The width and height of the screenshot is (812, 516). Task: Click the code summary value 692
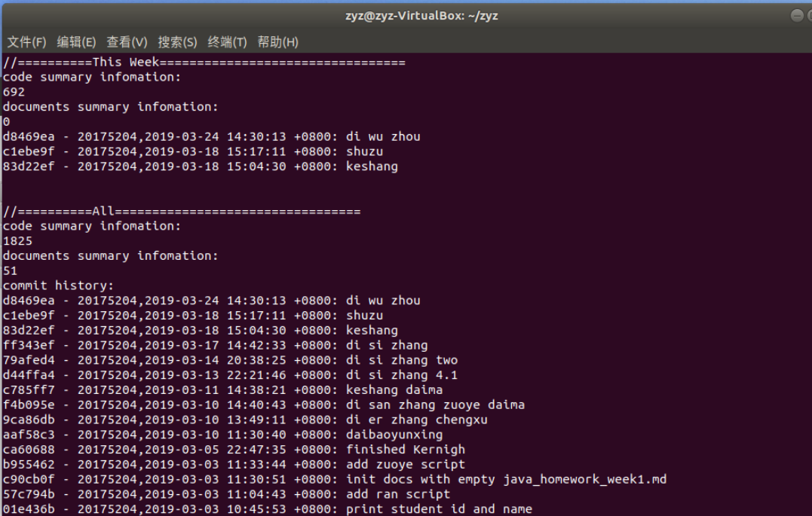pos(14,92)
